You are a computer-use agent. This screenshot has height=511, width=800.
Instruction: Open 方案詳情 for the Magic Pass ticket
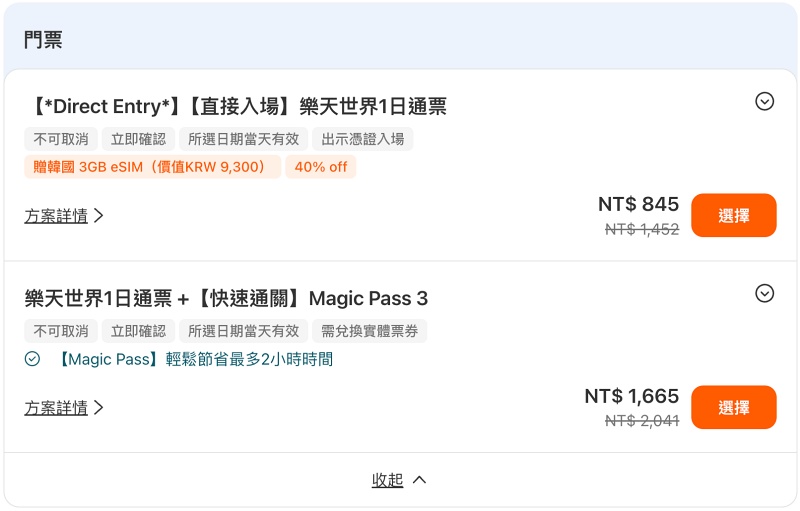[56, 408]
